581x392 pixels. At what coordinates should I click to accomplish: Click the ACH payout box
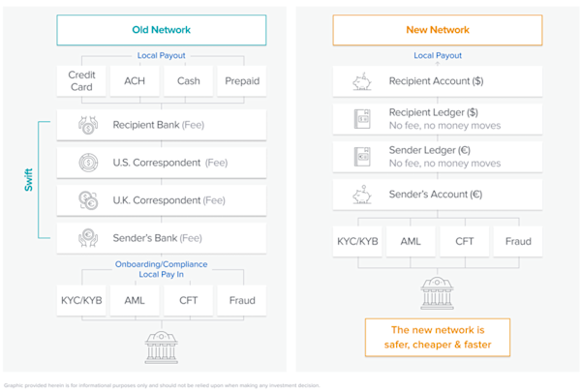click(135, 81)
